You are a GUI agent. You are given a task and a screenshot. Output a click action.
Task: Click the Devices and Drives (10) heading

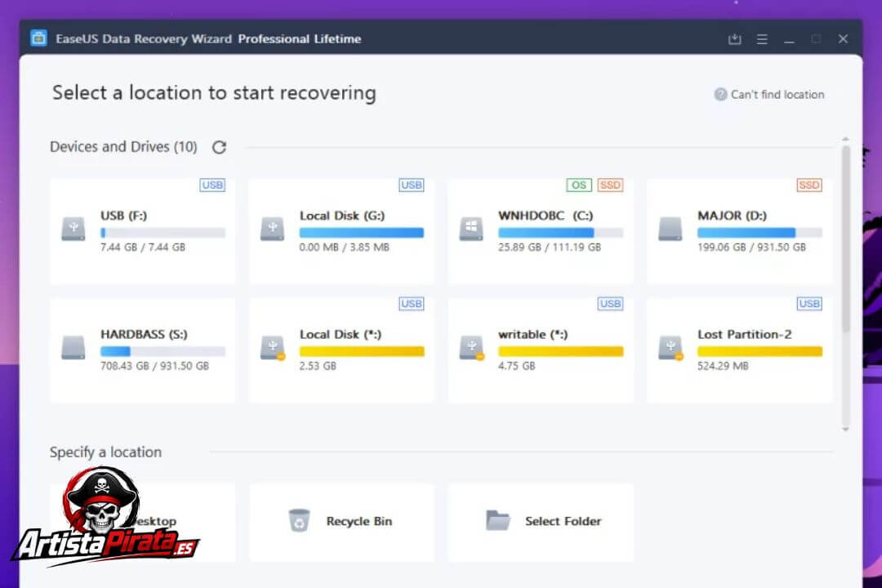coord(123,147)
